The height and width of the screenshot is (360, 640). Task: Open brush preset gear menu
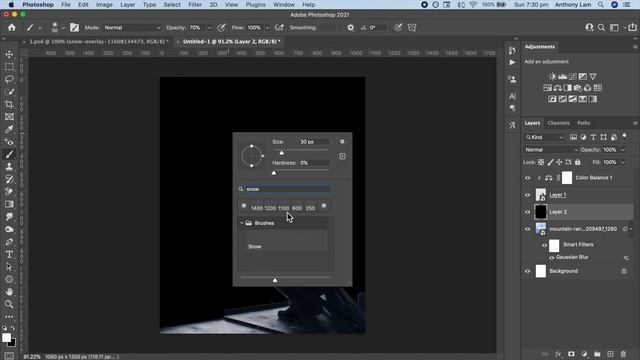click(x=342, y=142)
